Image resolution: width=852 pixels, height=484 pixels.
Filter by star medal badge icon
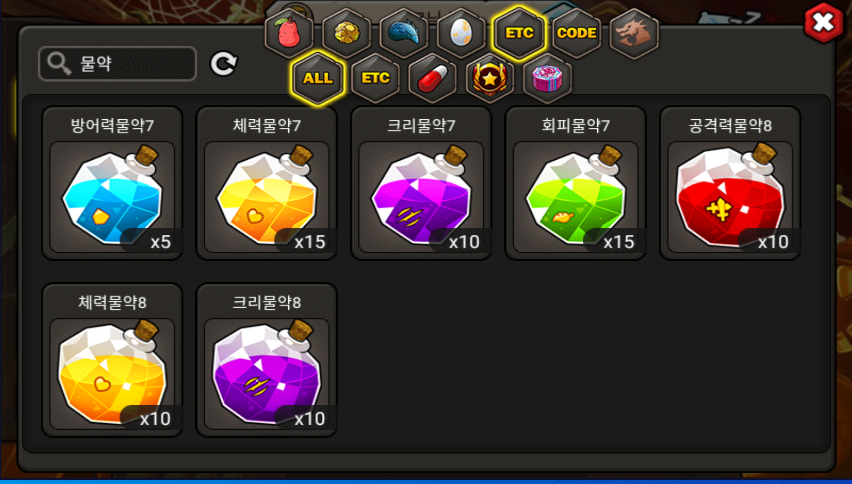(x=490, y=78)
